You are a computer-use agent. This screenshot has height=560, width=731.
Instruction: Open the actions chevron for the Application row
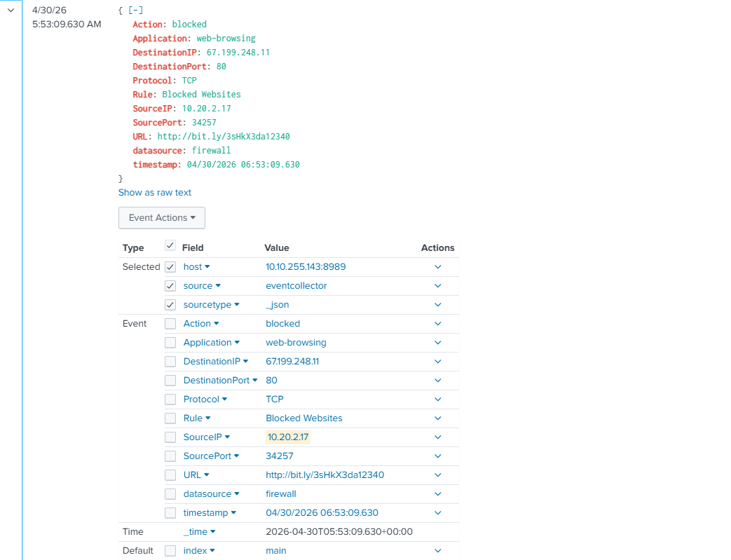(x=438, y=343)
